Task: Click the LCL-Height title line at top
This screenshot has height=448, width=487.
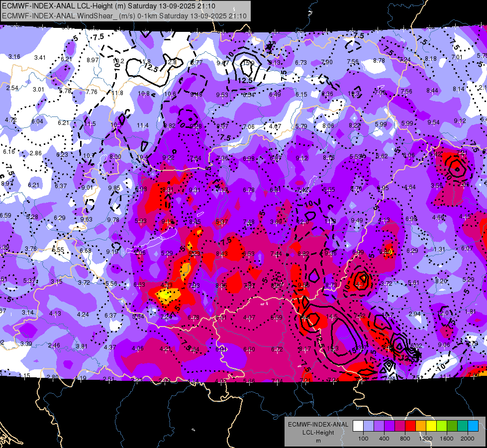Action: click(x=109, y=6)
